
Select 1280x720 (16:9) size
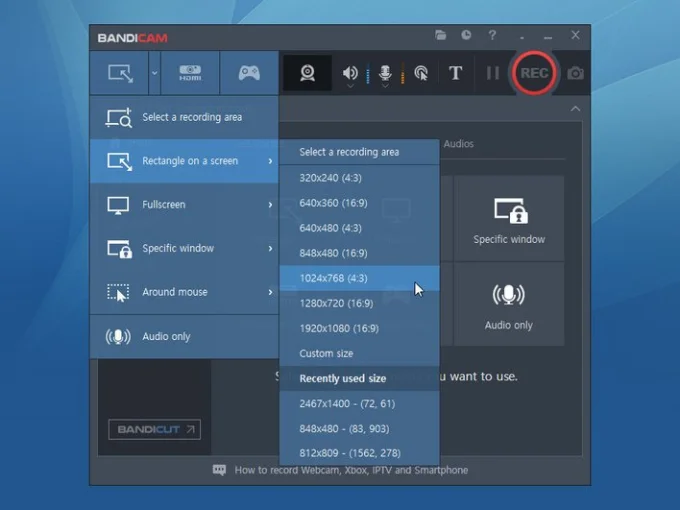click(360, 304)
